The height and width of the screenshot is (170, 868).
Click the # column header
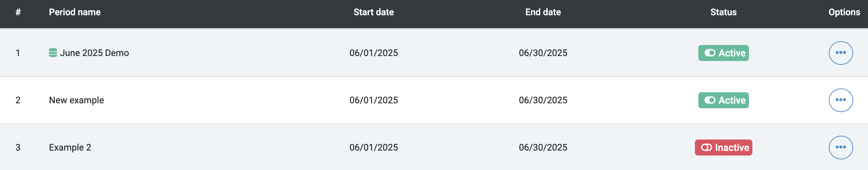(18, 12)
